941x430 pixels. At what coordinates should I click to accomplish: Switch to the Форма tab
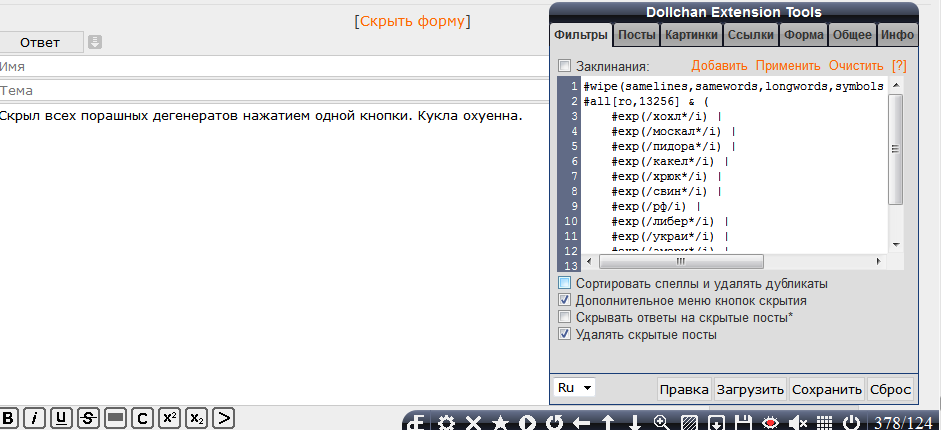804,35
